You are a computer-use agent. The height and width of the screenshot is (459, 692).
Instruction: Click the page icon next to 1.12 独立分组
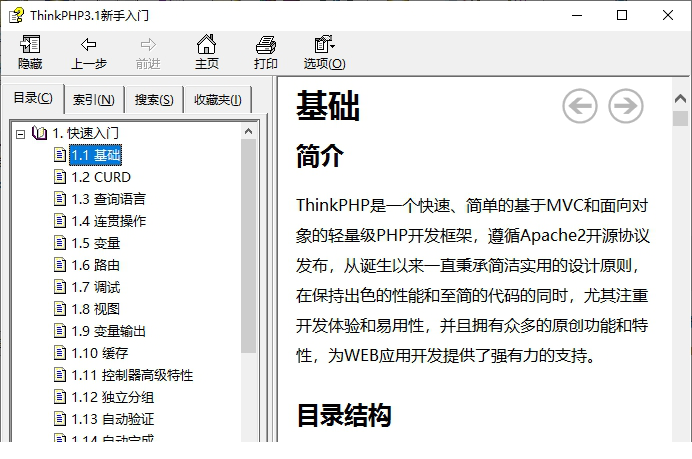tap(60, 397)
